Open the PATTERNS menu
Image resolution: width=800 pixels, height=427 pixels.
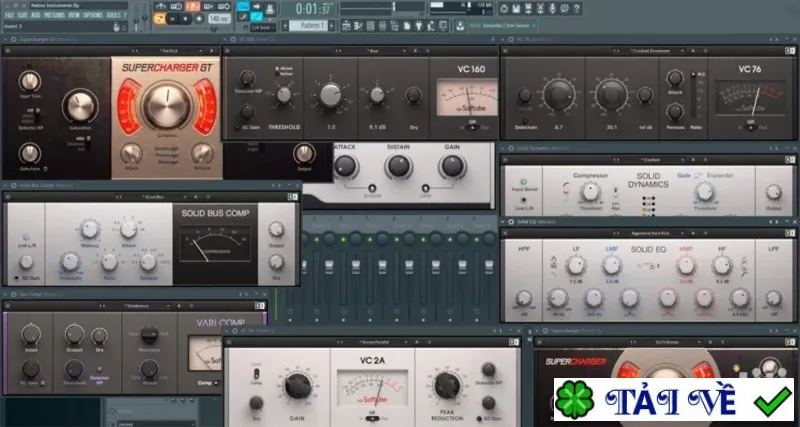[54, 15]
